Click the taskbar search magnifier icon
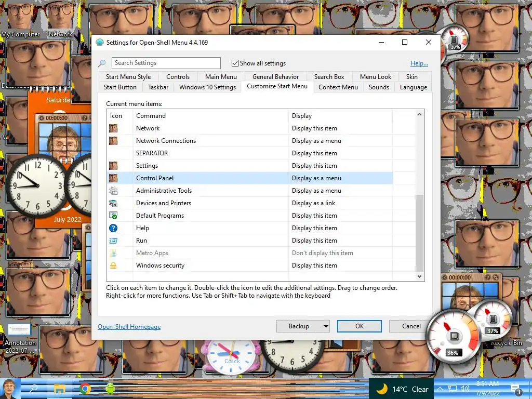 coord(34,389)
